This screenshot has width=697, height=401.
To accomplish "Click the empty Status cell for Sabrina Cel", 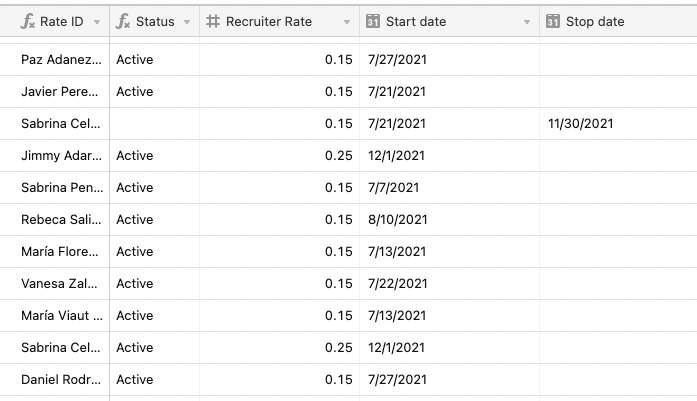I will click(155, 124).
